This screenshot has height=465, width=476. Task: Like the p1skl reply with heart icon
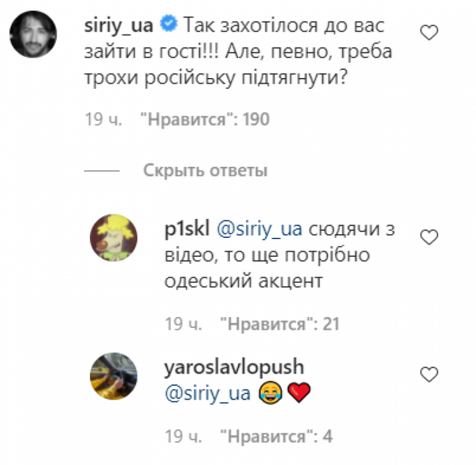[429, 237]
